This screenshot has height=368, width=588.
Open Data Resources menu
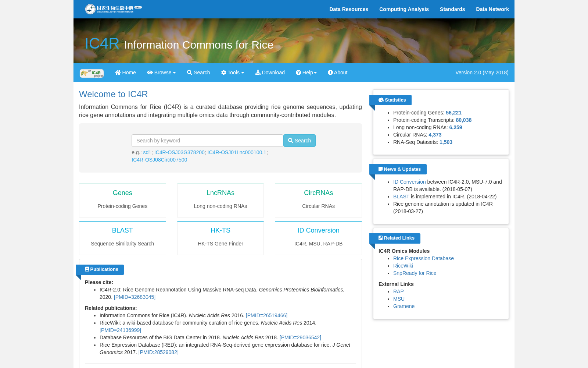tap(349, 9)
